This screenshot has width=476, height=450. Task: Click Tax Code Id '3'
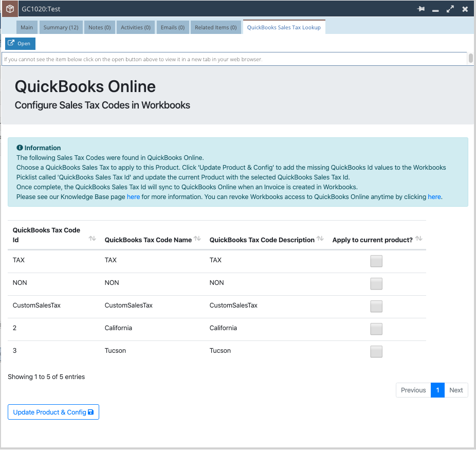(14, 350)
